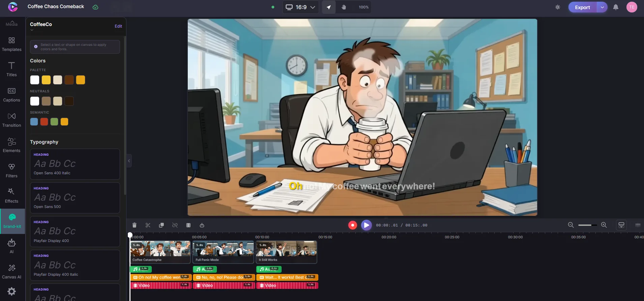Open the Filters panel
644x301 pixels.
(11, 171)
